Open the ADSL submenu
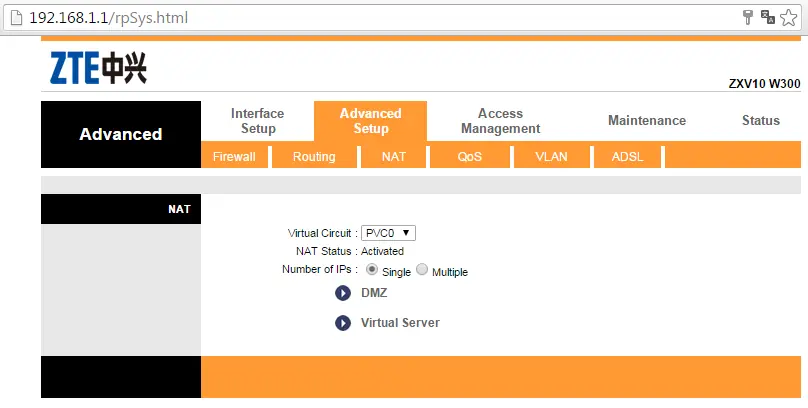The image size is (808, 408). (x=627, y=157)
